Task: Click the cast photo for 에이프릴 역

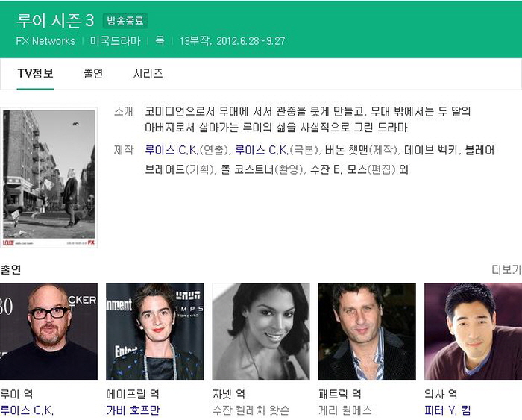Action: point(154,331)
